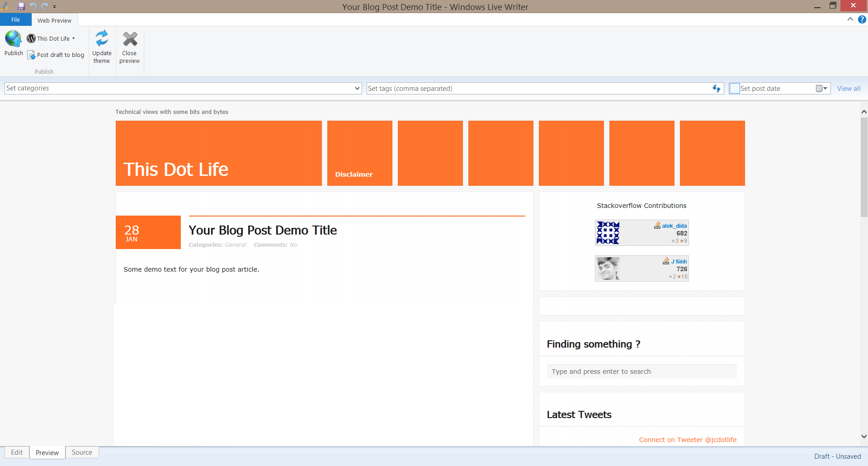Select the Web Preview ribbon tab
This screenshot has height=466, width=868.
point(54,20)
